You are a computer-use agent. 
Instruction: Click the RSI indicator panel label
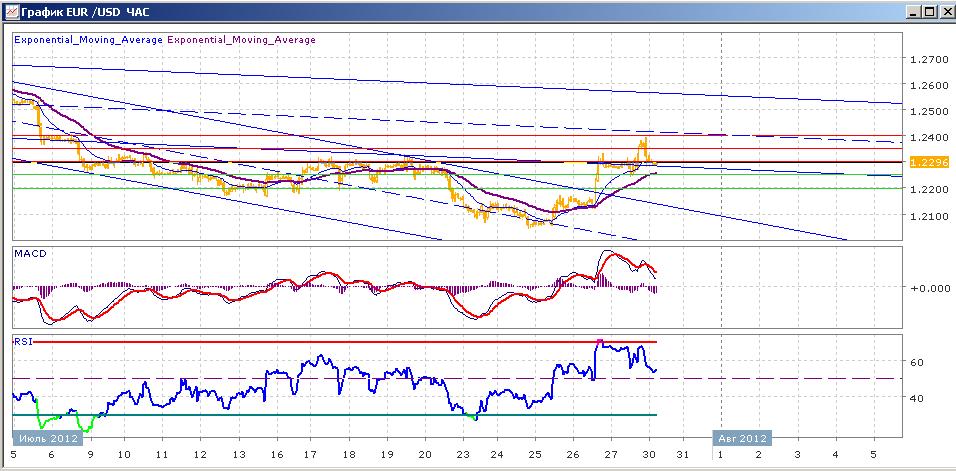pyautogui.click(x=23, y=341)
